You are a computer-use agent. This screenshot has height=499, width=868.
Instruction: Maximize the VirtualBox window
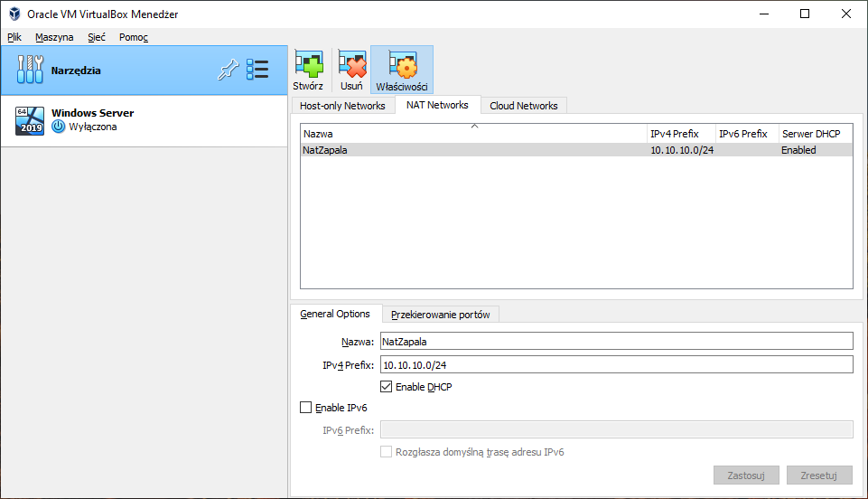coord(805,14)
